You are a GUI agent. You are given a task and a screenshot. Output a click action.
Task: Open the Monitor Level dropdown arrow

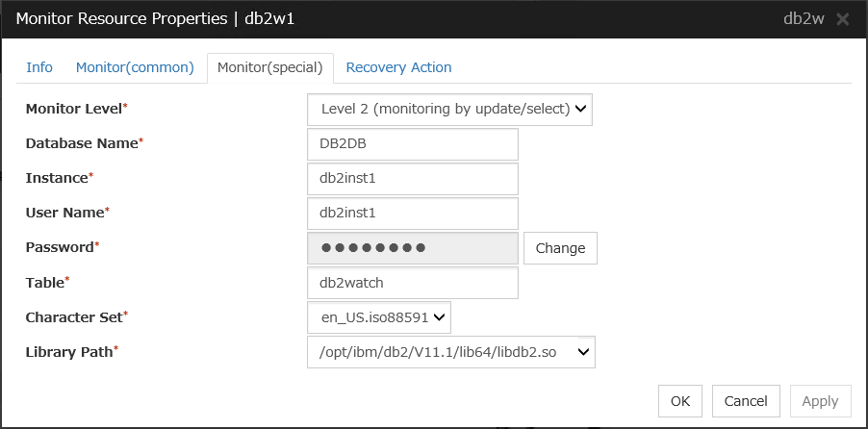[x=580, y=109]
